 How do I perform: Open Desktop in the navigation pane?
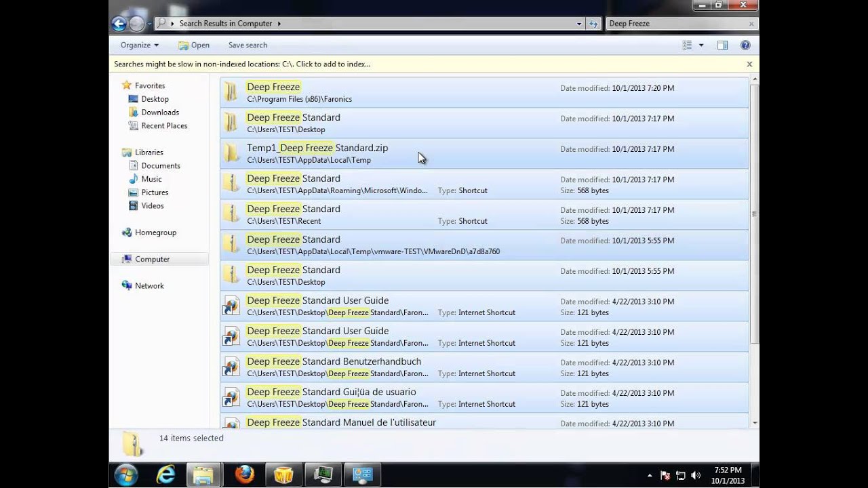click(155, 99)
